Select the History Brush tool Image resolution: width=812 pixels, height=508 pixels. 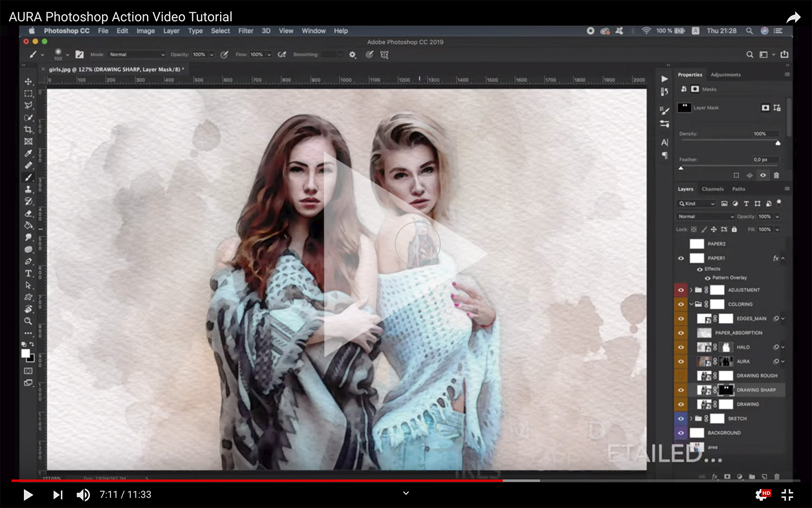28,202
